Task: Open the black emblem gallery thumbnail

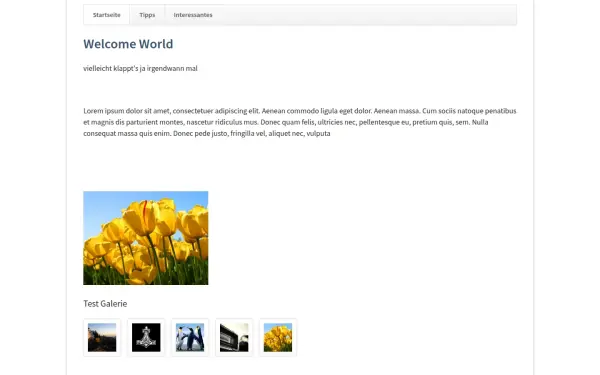Action: [146, 338]
